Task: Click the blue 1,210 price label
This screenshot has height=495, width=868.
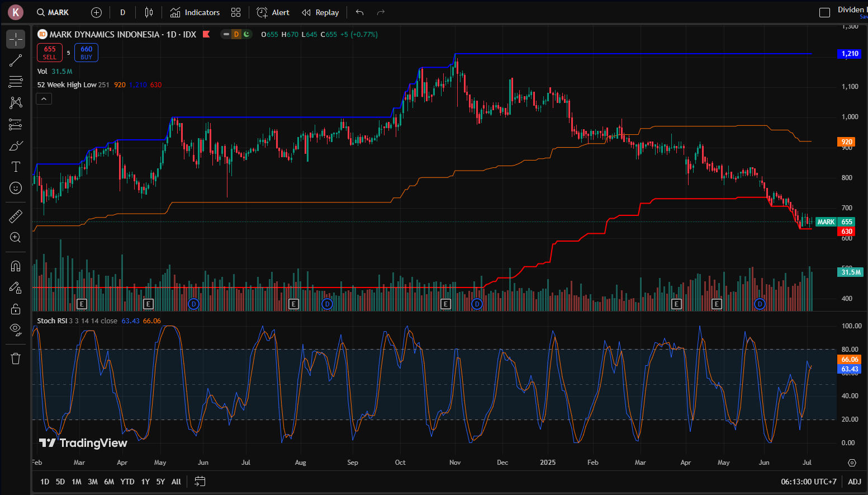Action: 849,54
